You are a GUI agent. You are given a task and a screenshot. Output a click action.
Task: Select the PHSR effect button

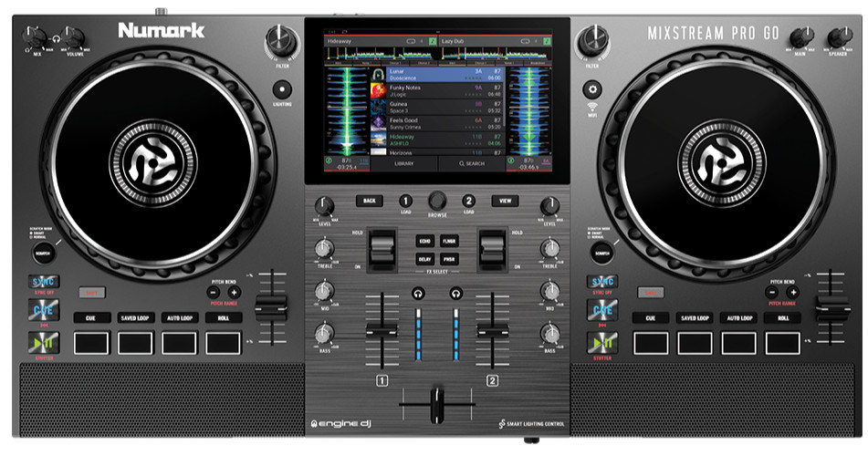[449, 259]
